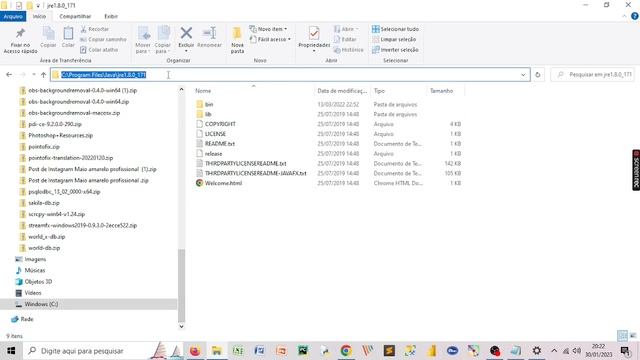Click Inverter seleção
The height and width of the screenshot is (360, 640).
pos(395,50)
